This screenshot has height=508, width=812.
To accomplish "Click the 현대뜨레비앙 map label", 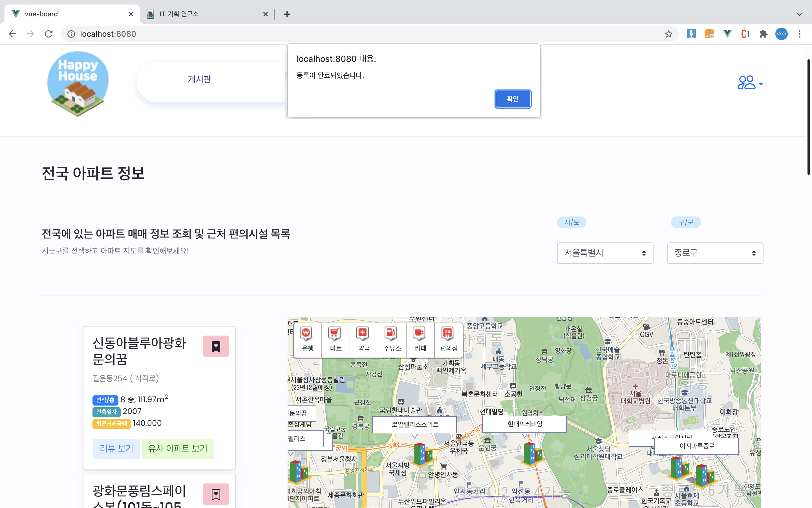I will (525, 424).
